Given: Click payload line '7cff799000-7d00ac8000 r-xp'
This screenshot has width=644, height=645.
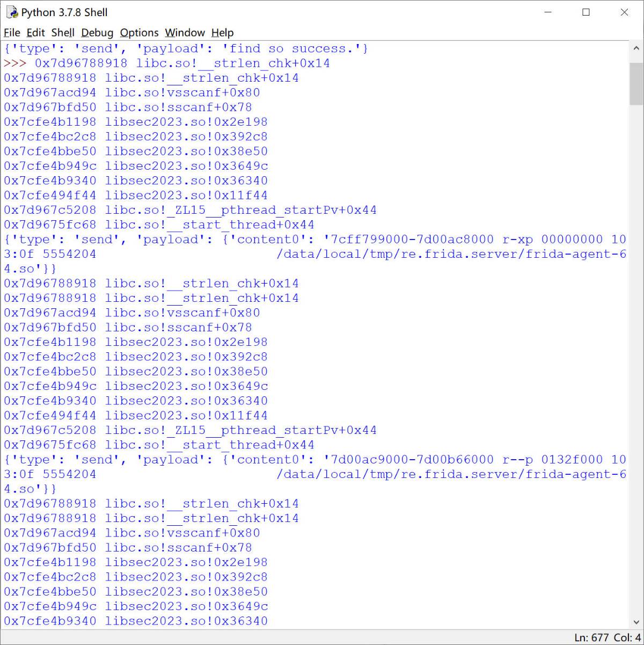Looking at the screenshot, I should (x=315, y=254).
